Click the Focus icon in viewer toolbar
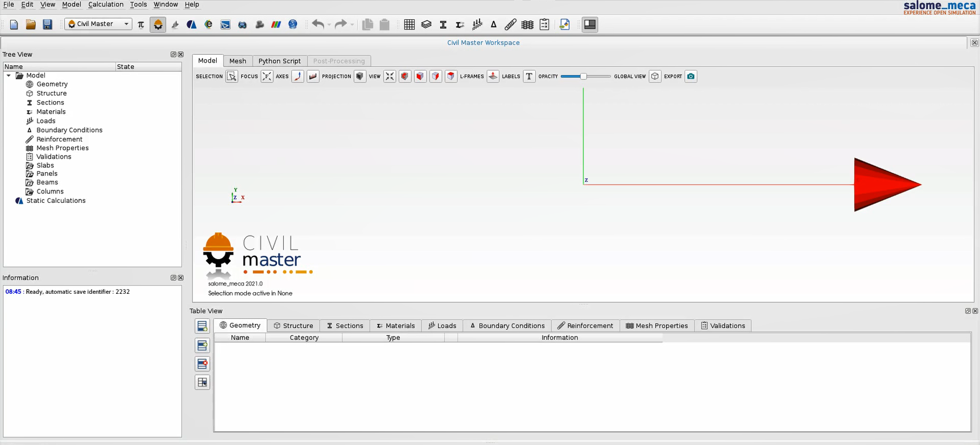 coord(267,76)
